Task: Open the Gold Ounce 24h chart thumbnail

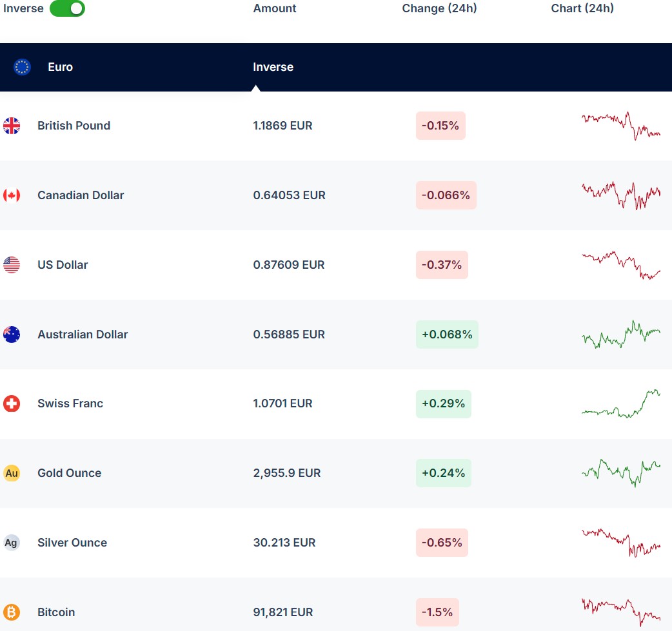Action: tap(620, 472)
